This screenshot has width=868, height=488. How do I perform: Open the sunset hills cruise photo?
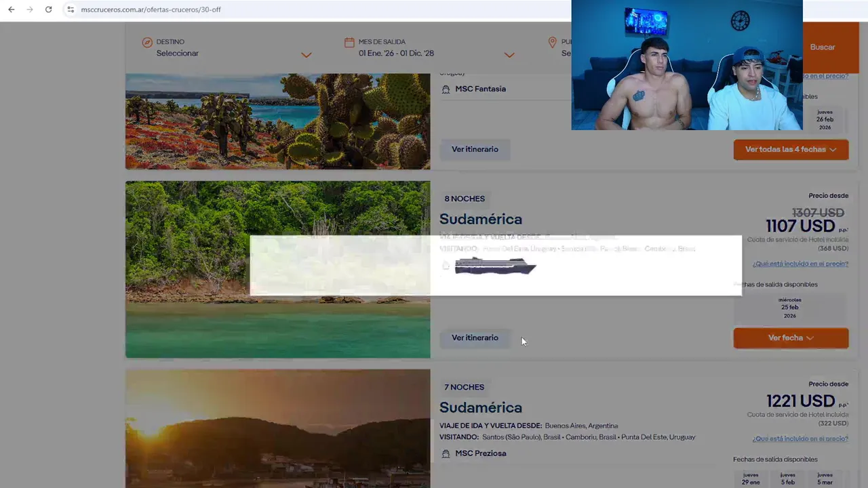coord(277,428)
